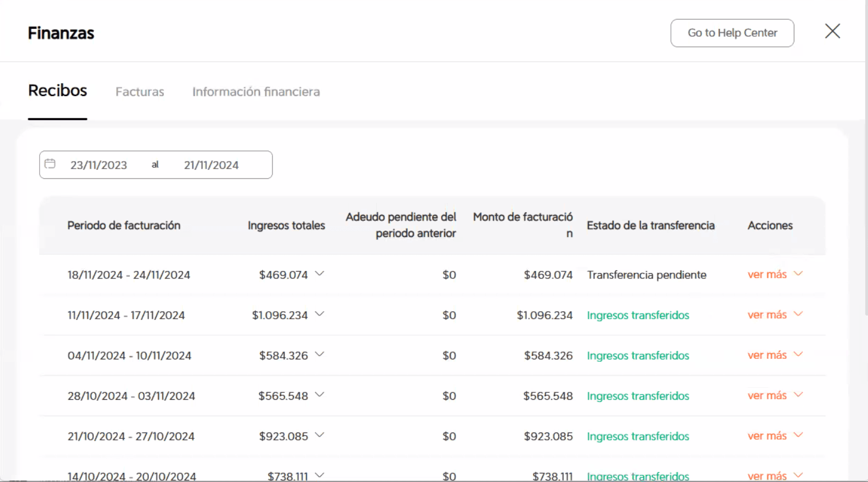Click ver más for 21/10/2024 - 27/10/2024
Screen dimensions: 868x482
pyautogui.click(x=774, y=435)
